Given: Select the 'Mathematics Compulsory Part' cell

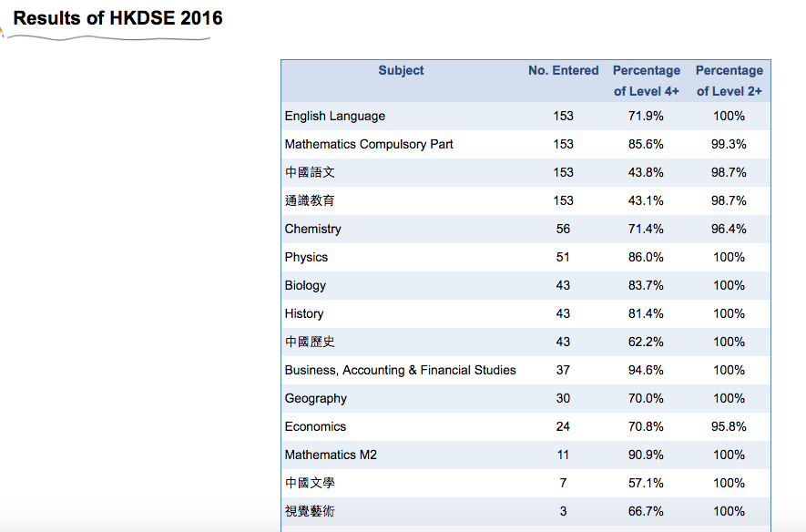Looking at the screenshot, I should (x=369, y=145).
